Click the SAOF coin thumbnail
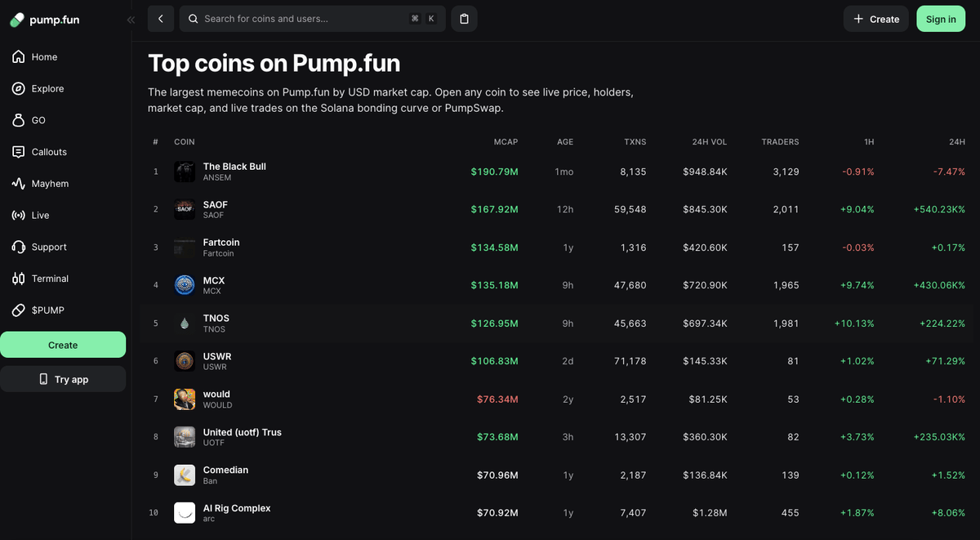The height and width of the screenshot is (540, 980). click(185, 209)
